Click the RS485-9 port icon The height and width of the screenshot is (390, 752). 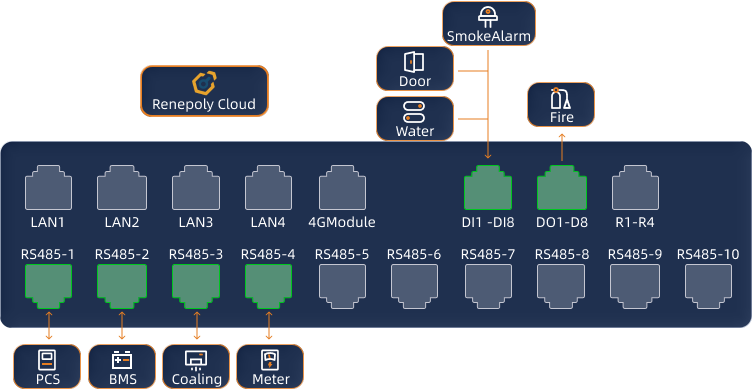coord(634,286)
